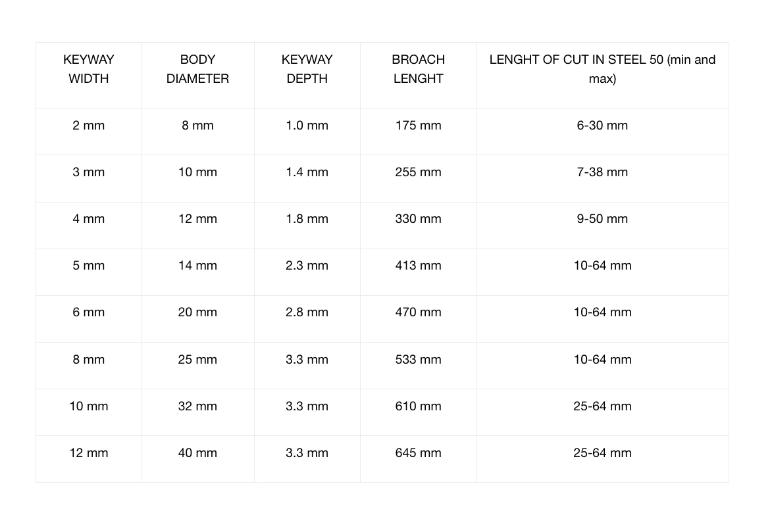Viewport: 772px width, 532px height.
Task: Click the 1.4 mm keyway depth cell
Action: point(307,172)
